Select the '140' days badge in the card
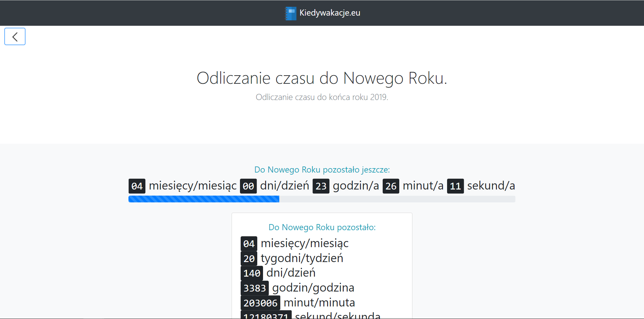This screenshot has width=644, height=319. [x=251, y=273]
